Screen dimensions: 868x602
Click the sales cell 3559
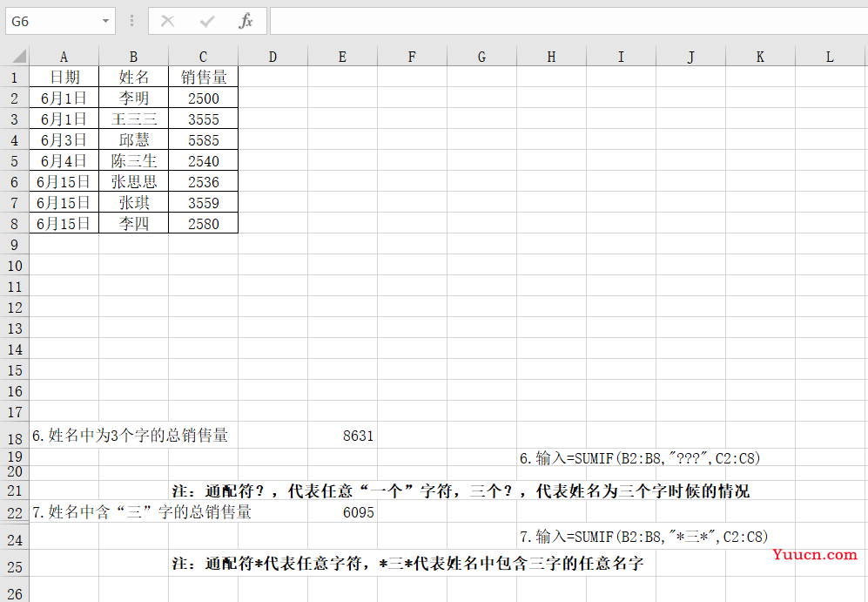pyautogui.click(x=203, y=203)
